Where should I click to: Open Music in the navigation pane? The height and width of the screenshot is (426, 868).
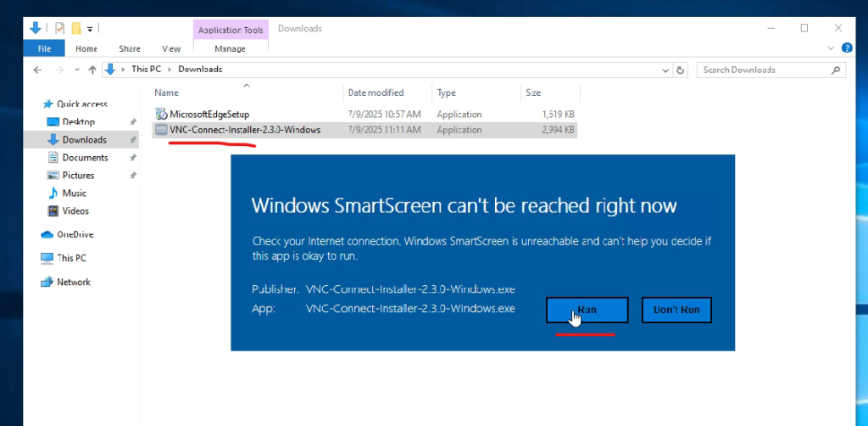[x=75, y=193]
